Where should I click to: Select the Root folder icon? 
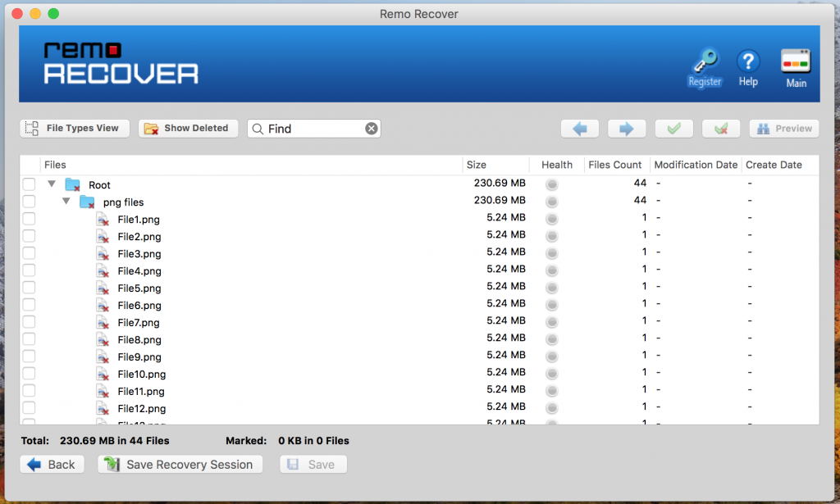coord(72,184)
